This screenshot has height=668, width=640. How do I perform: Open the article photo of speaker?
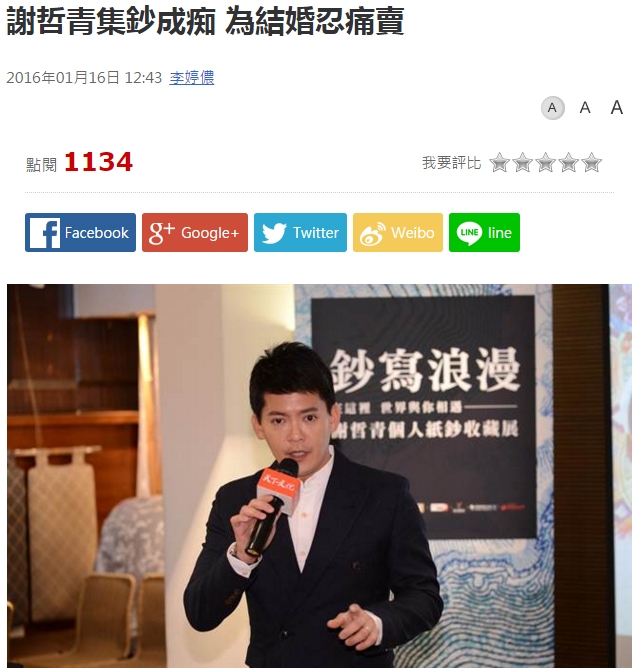point(319,476)
